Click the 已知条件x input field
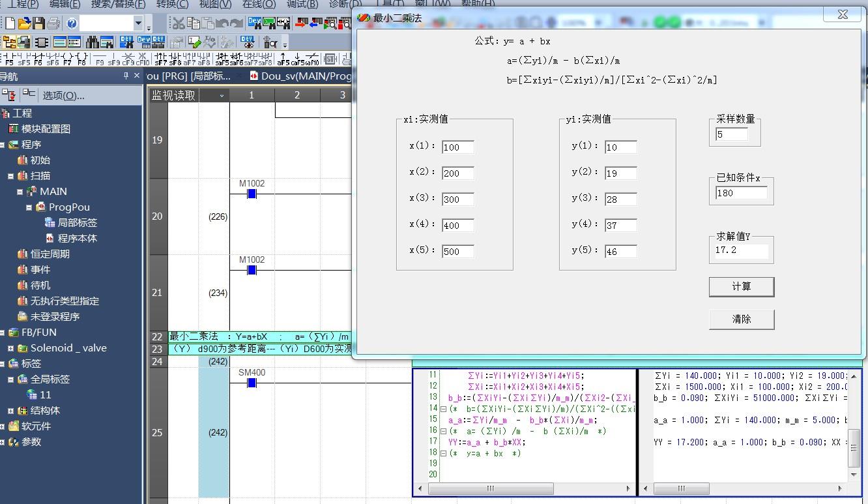 pos(741,193)
